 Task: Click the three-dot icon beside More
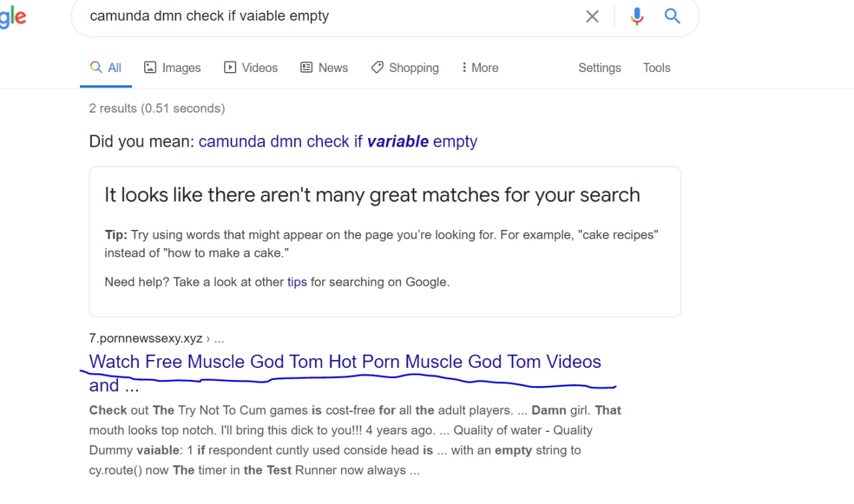coord(464,67)
